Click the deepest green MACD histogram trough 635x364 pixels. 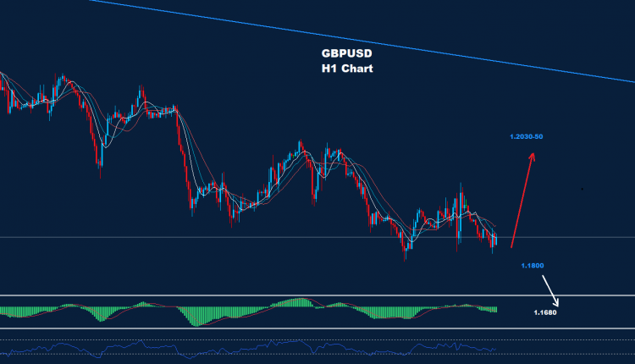197,320
